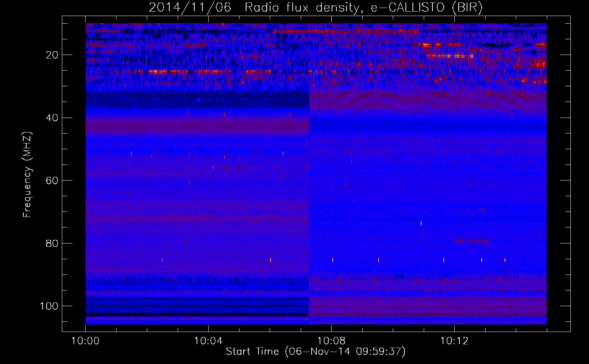Click the 10:04 time axis label
The height and width of the screenshot is (364, 589).
click(208, 341)
